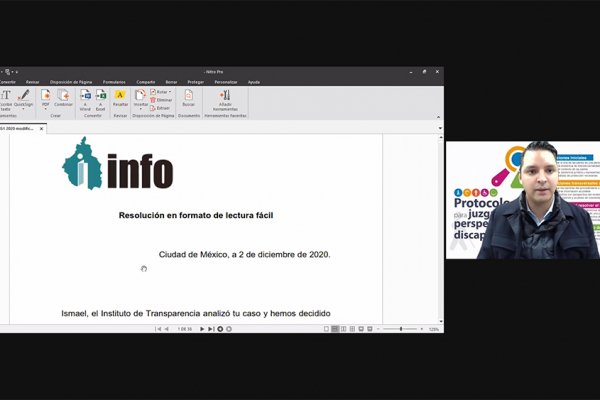This screenshot has height=400, width=600.
Task: Select single page view layout
Action: pos(326,329)
